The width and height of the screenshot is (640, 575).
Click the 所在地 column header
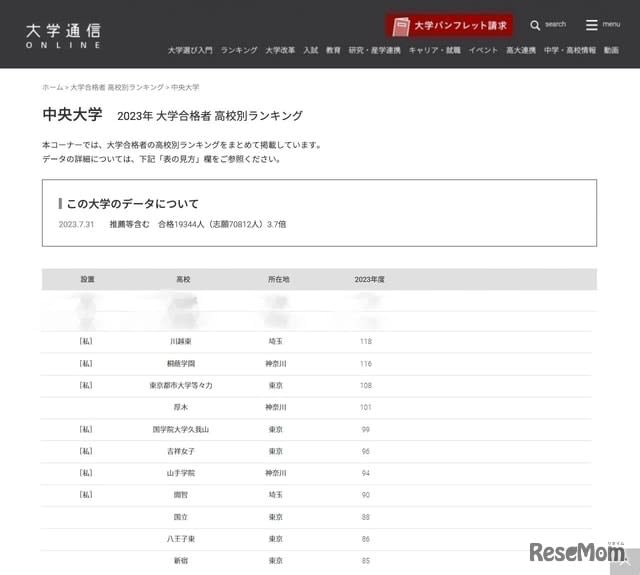[x=279, y=279]
